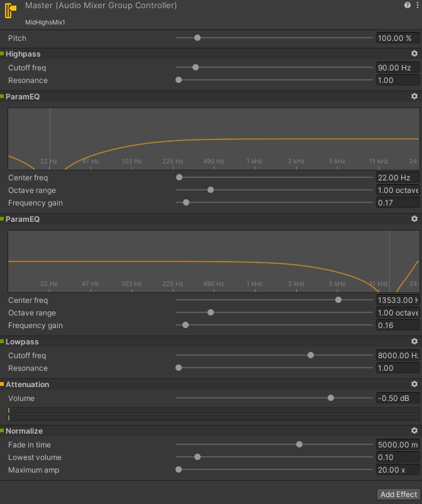Click the Volume slider handle near -0.50 dB
This screenshot has width=422, height=504.
coord(331,398)
